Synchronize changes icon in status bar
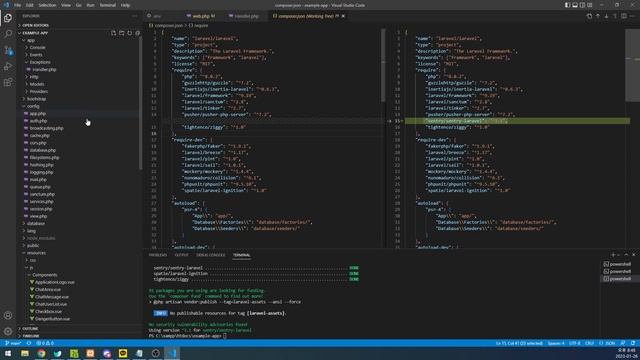Viewport: 640px width, 360px height. pyautogui.click(x=29, y=343)
